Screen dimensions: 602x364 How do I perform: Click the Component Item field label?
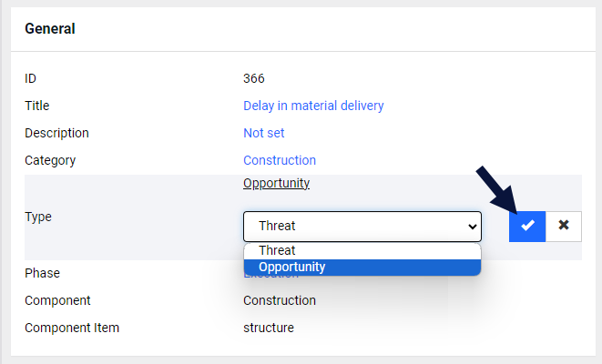72,328
